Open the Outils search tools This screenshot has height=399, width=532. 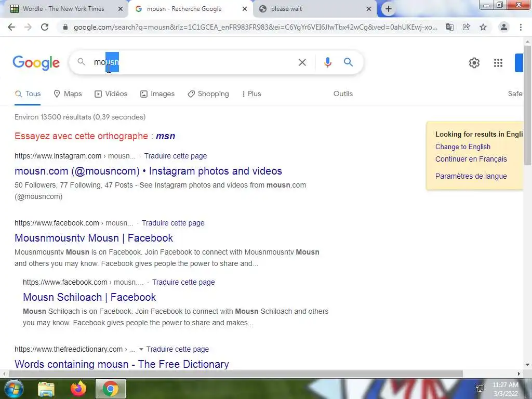coord(343,94)
